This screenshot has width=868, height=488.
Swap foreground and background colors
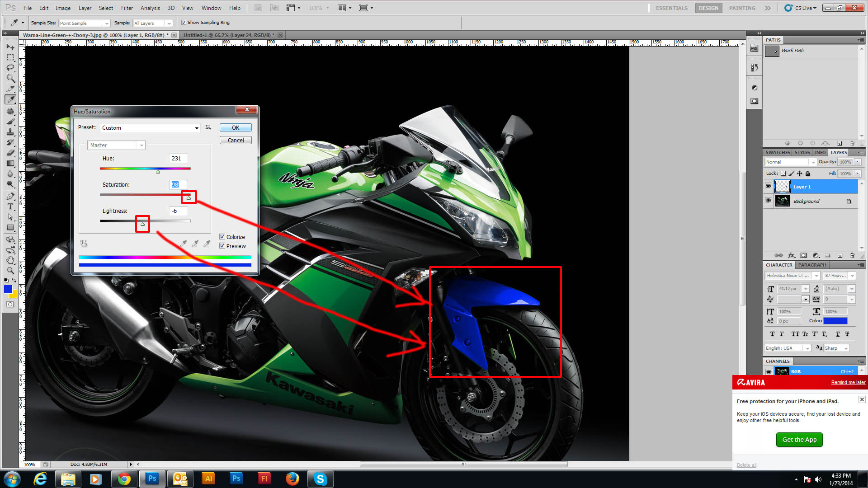tap(14, 280)
